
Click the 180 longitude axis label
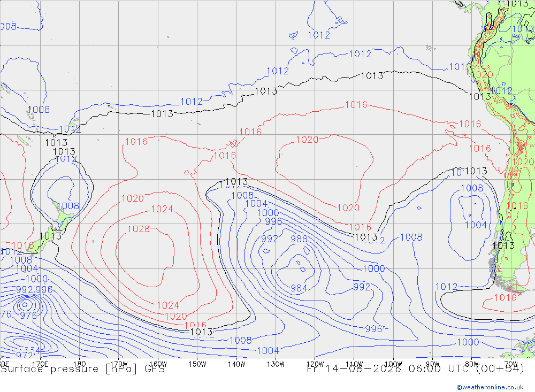[x=80, y=364]
